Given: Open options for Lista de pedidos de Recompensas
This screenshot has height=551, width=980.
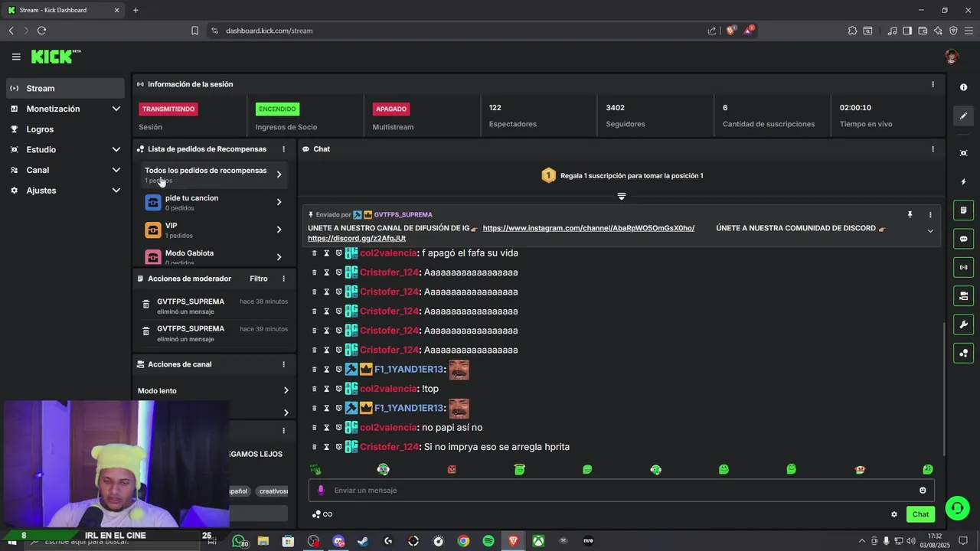Looking at the screenshot, I should (283, 149).
